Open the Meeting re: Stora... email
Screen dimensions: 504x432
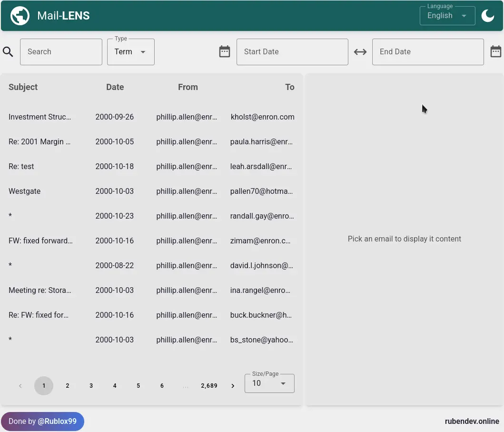[x=40, y=291]
